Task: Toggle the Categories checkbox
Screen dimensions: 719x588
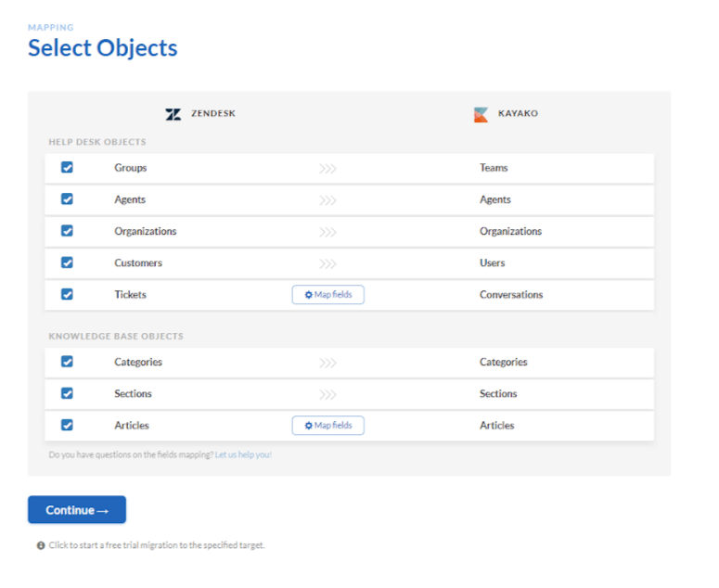Action: (x=67, y=362)
